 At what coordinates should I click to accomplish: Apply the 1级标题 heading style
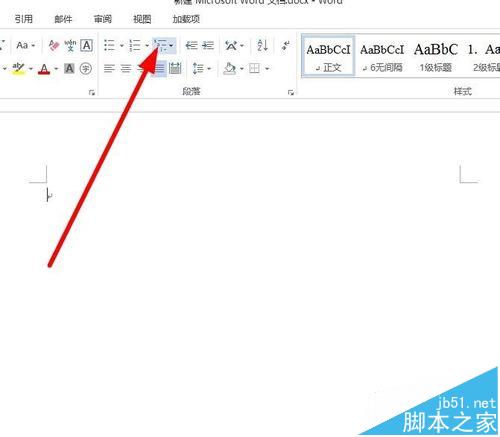pos(436,57)
